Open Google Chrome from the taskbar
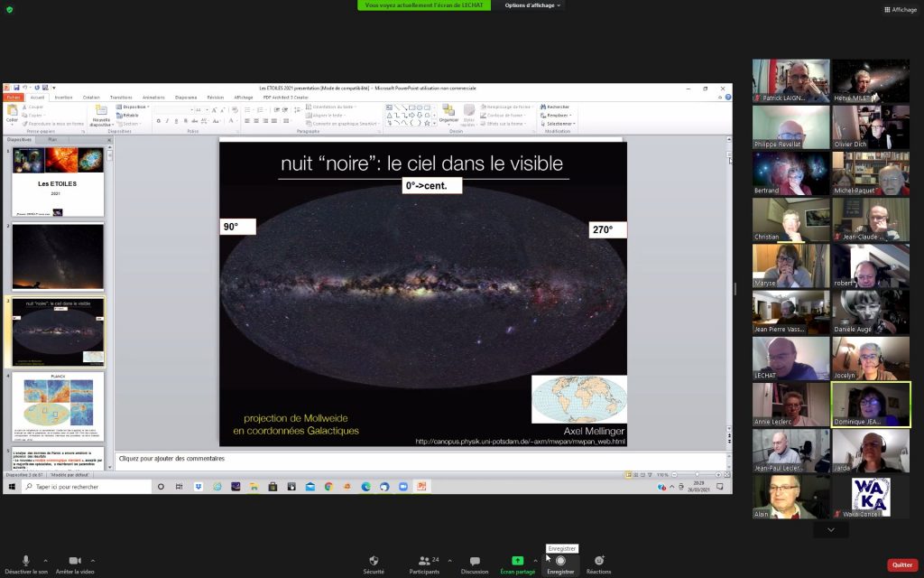Image resolution: width=924 pixels, height=578 pixels. [x=328, y=487]
